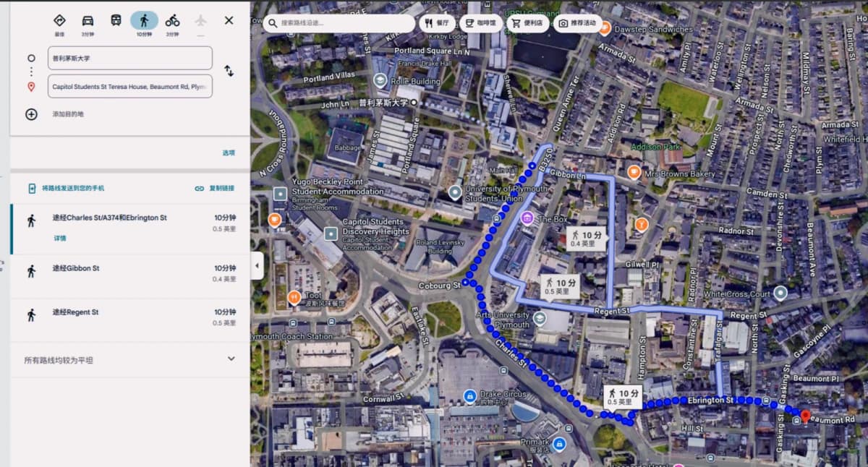
Task: Click the Addison Park map label
Action: click(x=655, y=147)
